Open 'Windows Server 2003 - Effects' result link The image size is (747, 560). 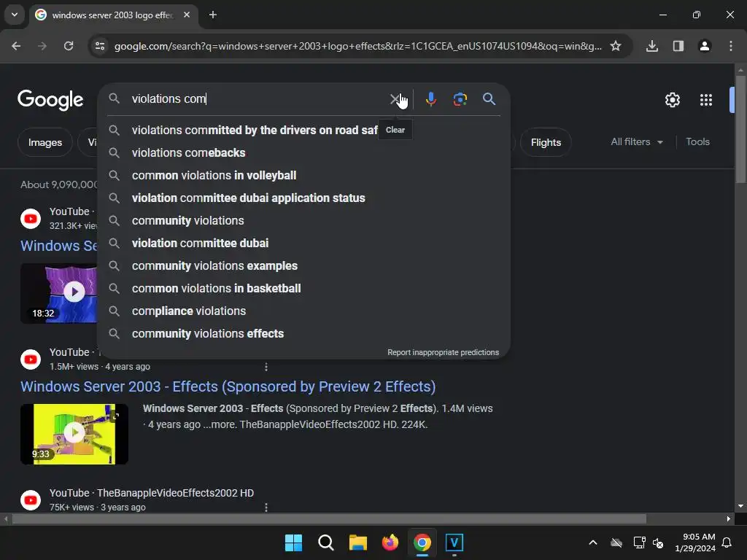[228, 386]
